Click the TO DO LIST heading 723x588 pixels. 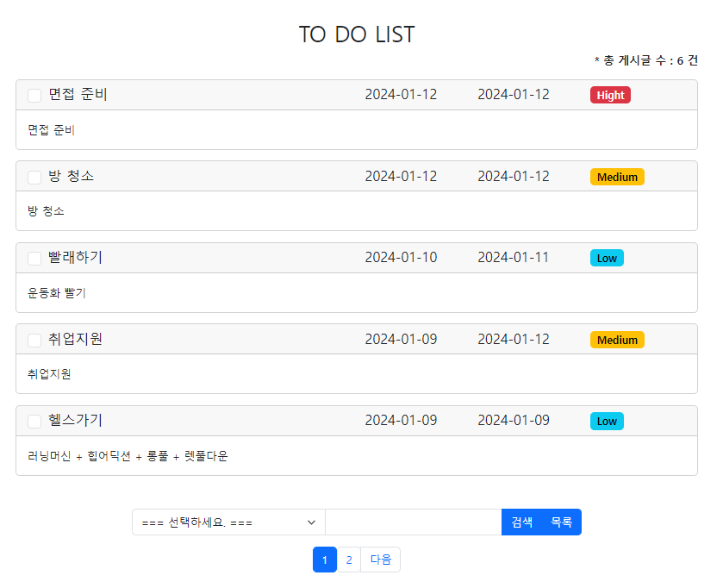[357, 34]
